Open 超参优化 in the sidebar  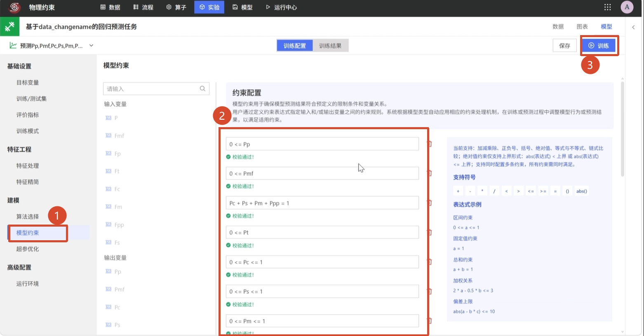coord(28,249)
